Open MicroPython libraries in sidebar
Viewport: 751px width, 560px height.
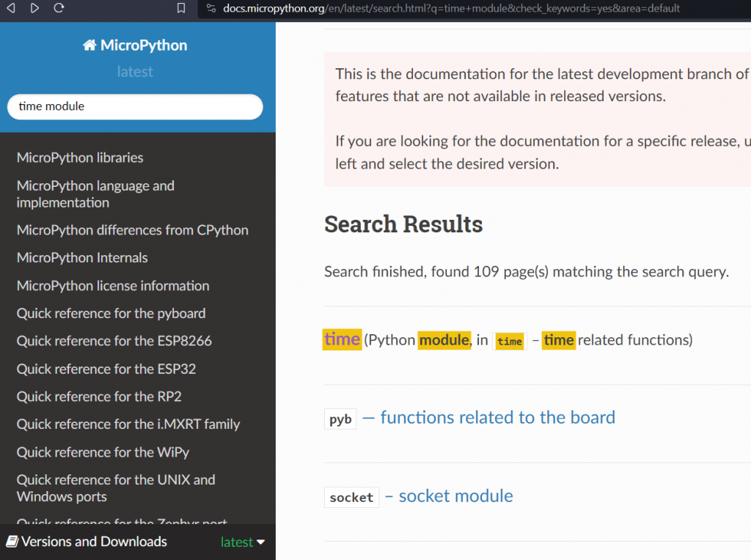point(80,158)
